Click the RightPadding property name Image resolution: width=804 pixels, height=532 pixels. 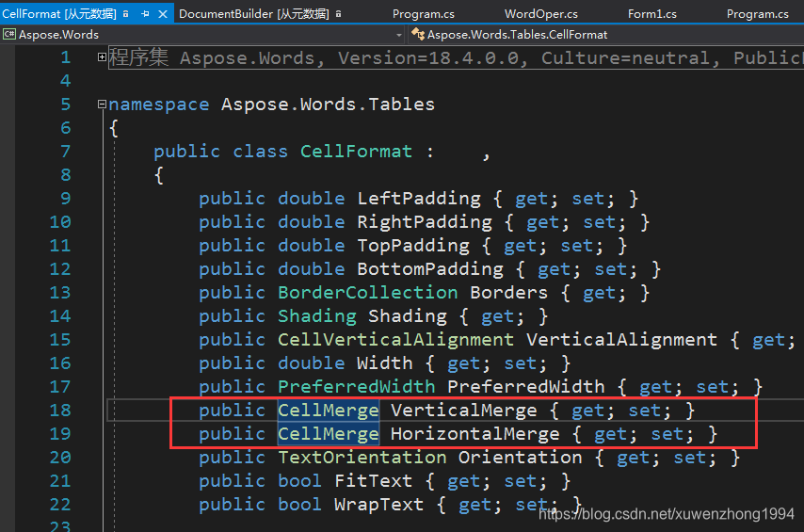(x=425, y=222)
